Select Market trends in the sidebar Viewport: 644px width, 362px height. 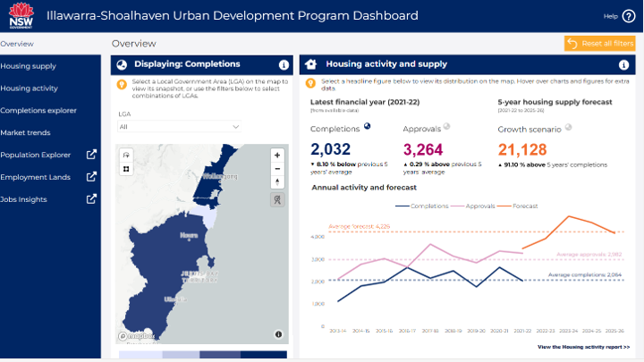tap(26, 132)
